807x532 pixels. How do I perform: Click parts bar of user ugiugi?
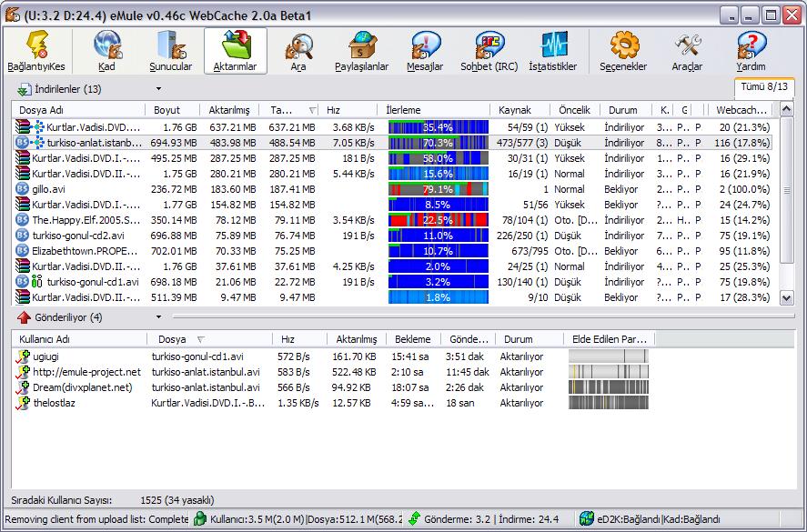point(609,356)
